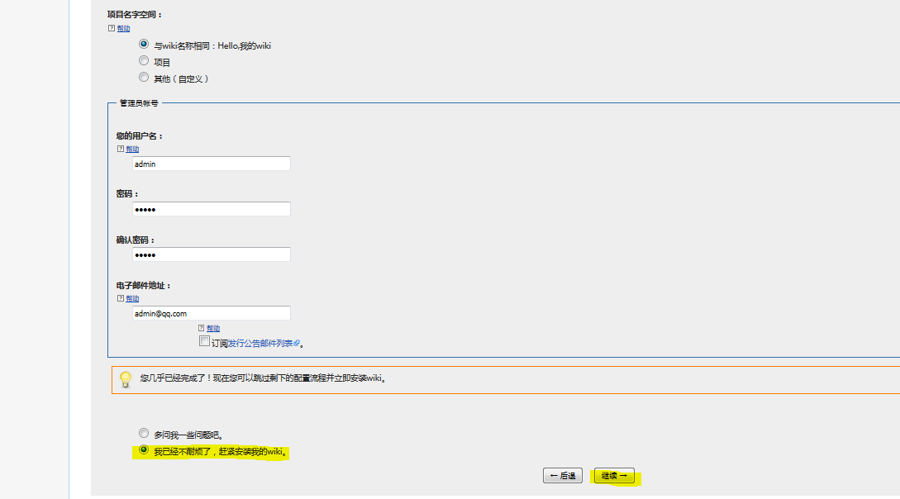Open the 发行公告邮件列表 link
Viewport: 900px width, 499px height.
coord(259,344)
